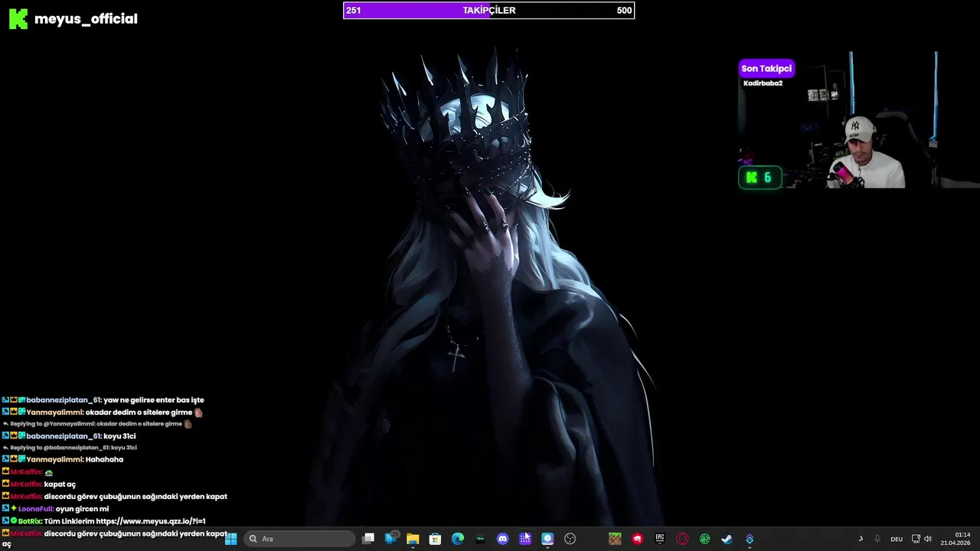Launch Steam from the taskbar
Image resolution: width=980 pixels, height=551 pixels.
pos(727,539)
